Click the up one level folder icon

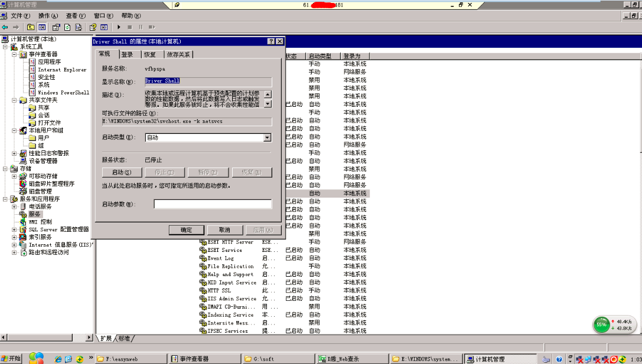point(31,27)
